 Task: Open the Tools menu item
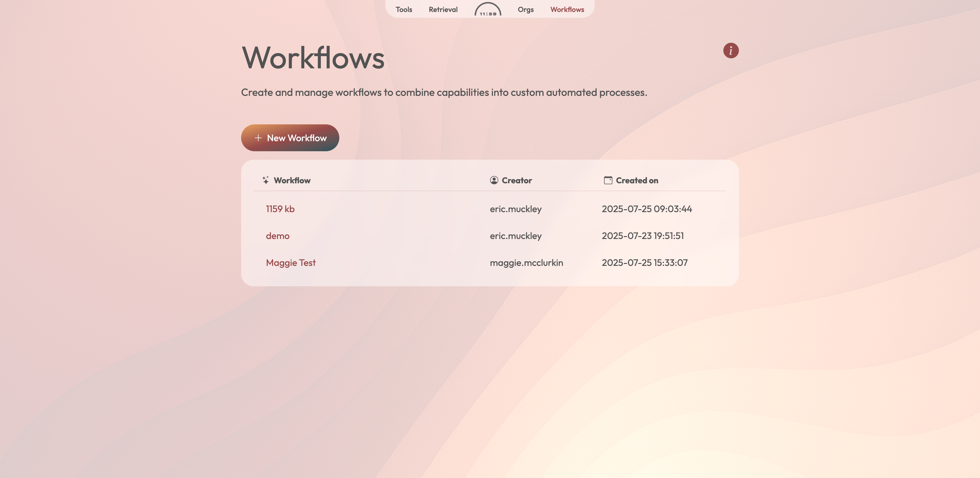click(x=404, y=9)
